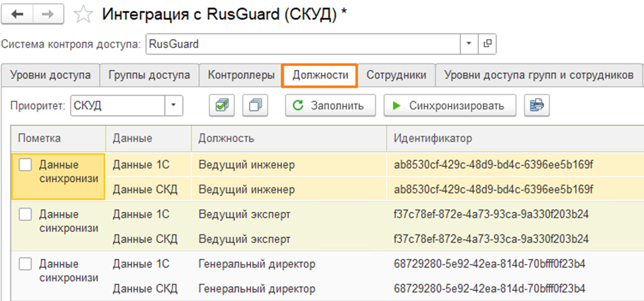Image resolution: width=644 pixels, height=301 pixels.
Task: Click the back navigation arrow
Action: [x=18, y=15]
